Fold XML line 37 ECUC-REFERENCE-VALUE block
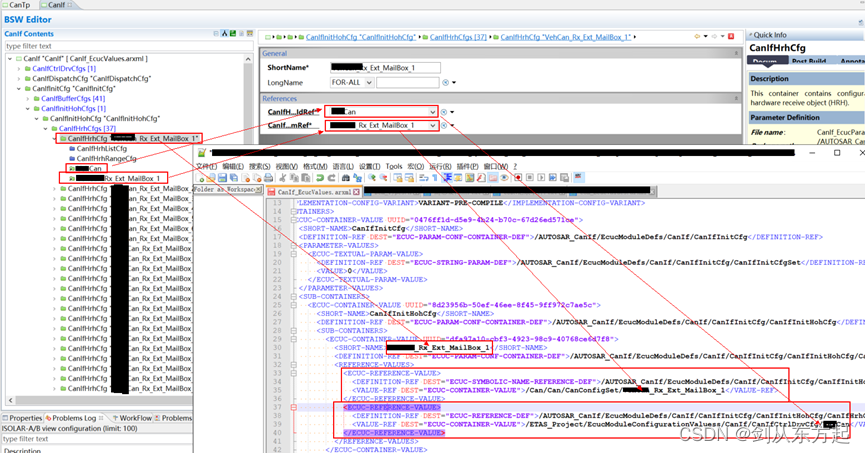865x453 pixels. [293, 407]
